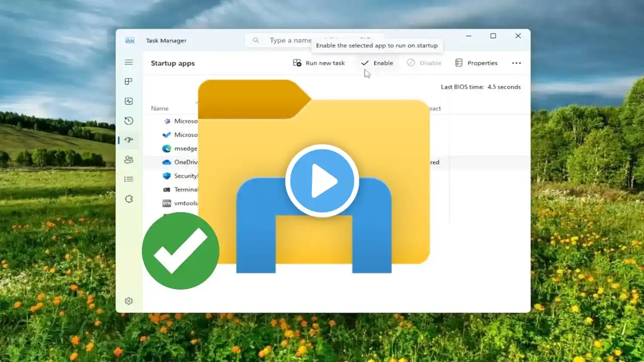Open the Details list icon
The height and width of the screenshot is (362, 644).
129,179
